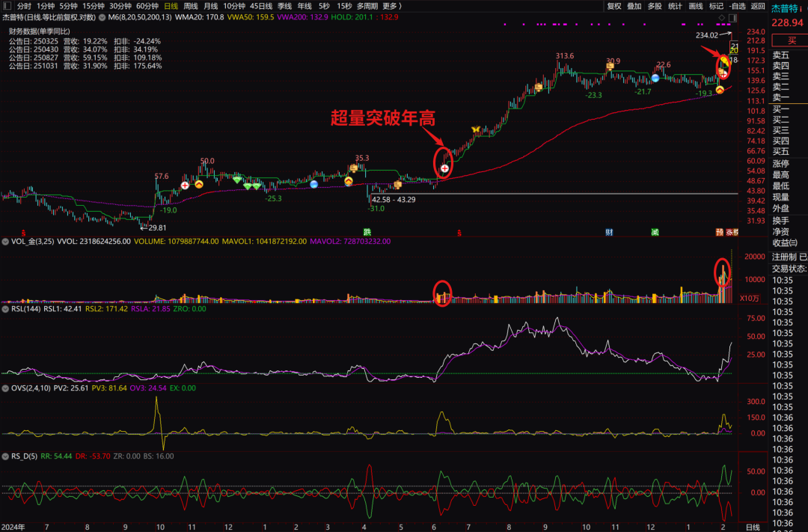Click the 叠加 overlay button
808x532 pixels.
634,6
